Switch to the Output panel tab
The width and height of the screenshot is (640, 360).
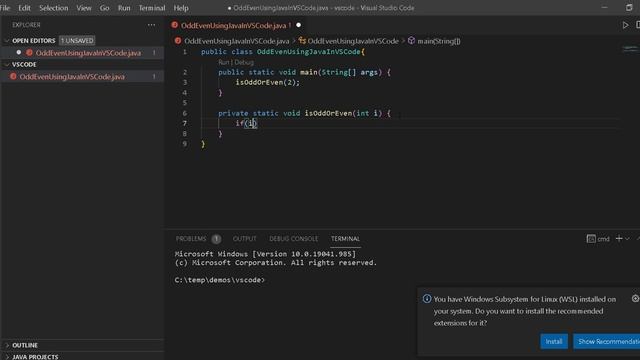pos(244,239)
